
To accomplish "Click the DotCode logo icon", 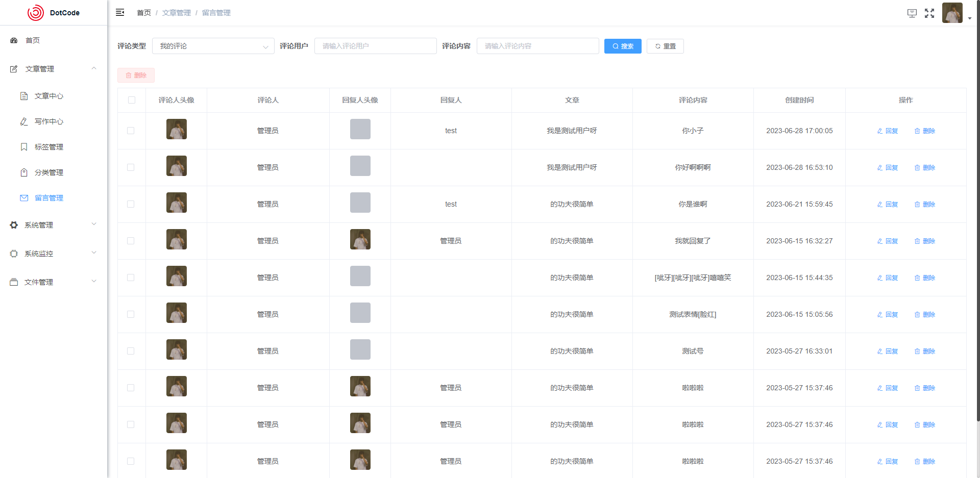I will (36, 13).
